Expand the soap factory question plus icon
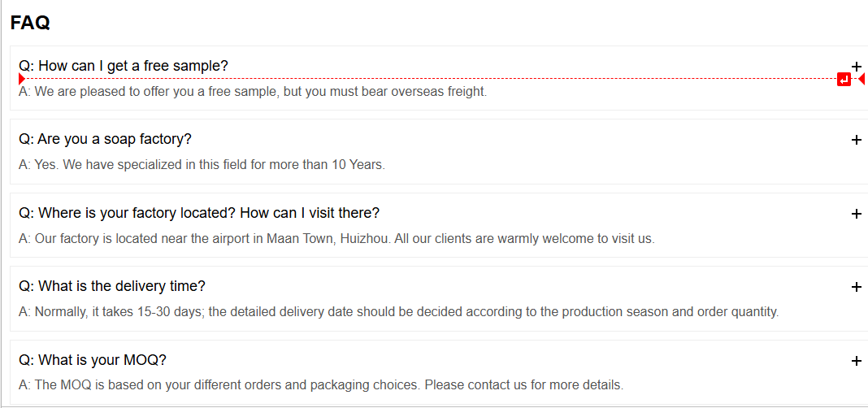Image resolution: width=868 pixels, height=408 pixels. pyautogui.click(x=857, y=140)
